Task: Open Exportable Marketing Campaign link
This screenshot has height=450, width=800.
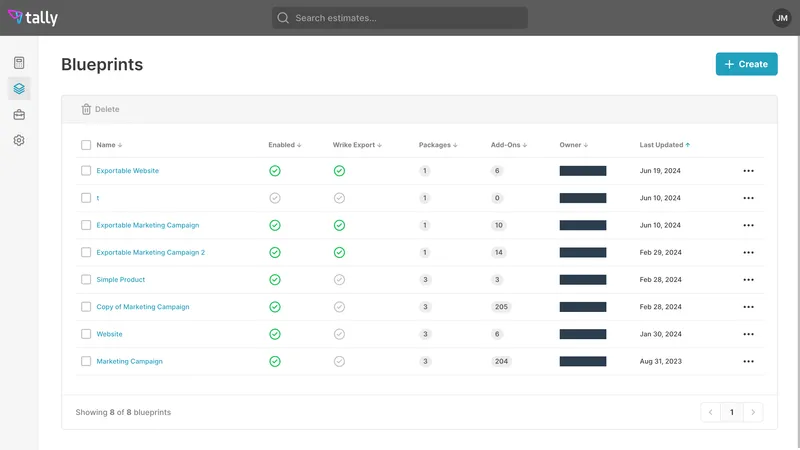Action: pyautogui.click(x=147, y=225)
